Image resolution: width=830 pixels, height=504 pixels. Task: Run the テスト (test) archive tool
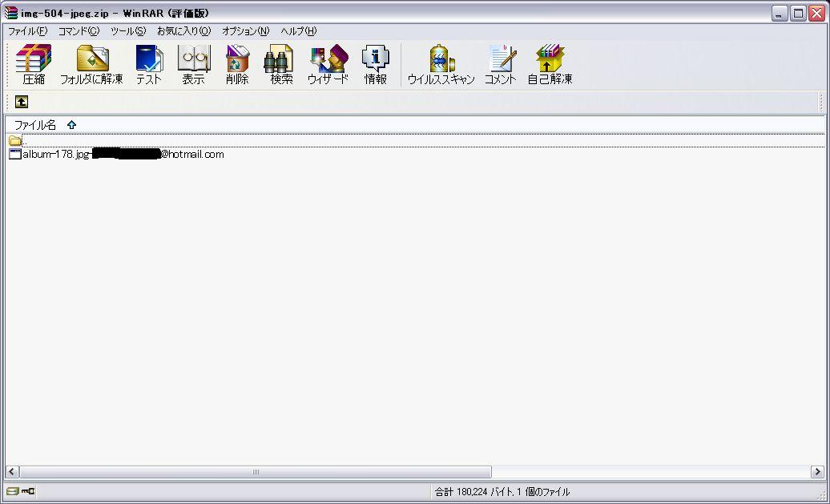[149, 65]
